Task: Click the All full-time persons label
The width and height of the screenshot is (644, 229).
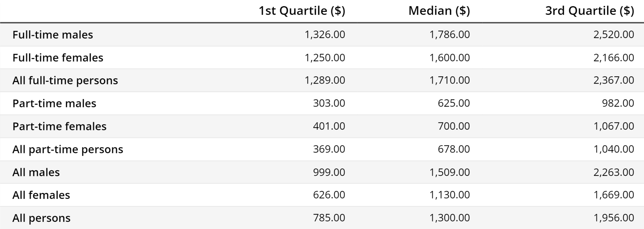Action: click(65, 81)
